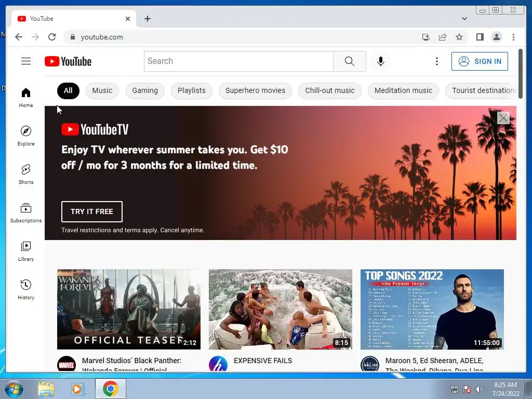Screen dimensions: 532x399
Task: Open the YouTube hamburger guide menu
Action: [x=26, y=61]
